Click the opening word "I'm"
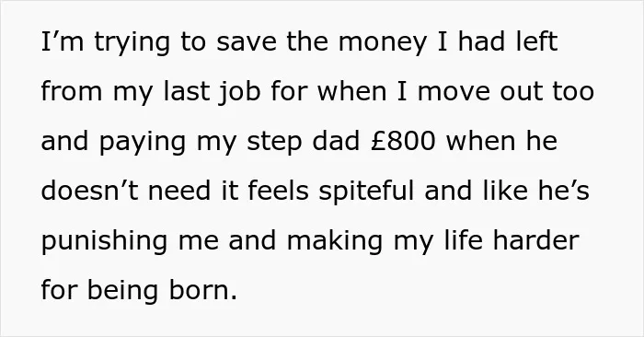 63,41
